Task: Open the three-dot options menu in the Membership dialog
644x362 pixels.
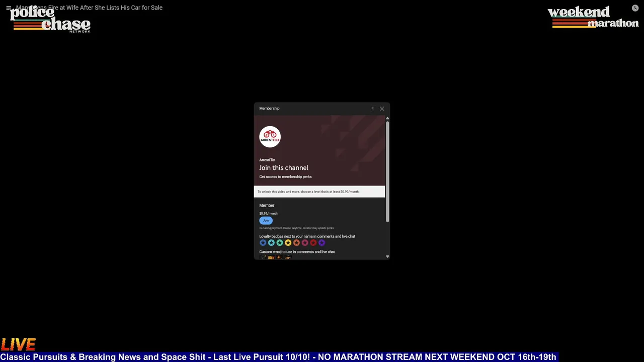Action: (373, 109)
